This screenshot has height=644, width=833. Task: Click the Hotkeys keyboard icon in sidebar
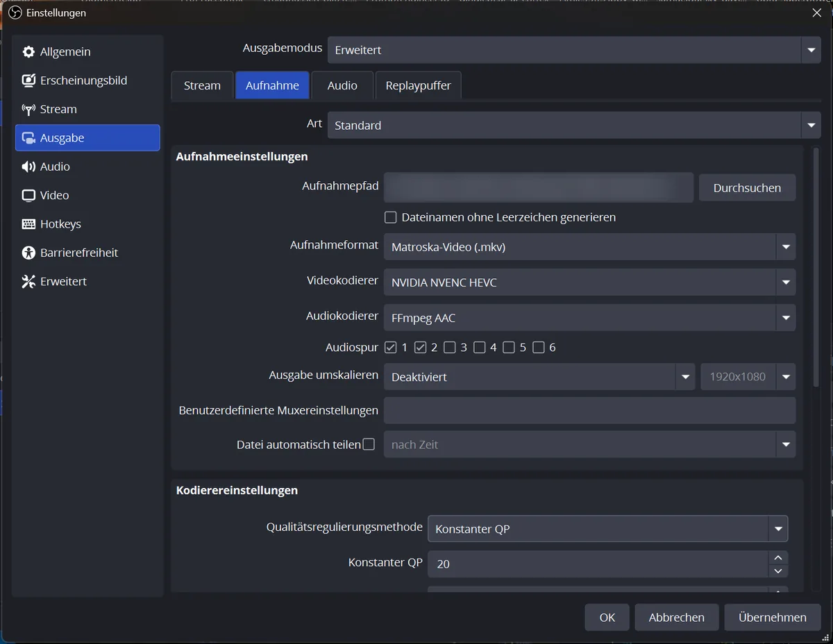[28, 224]
